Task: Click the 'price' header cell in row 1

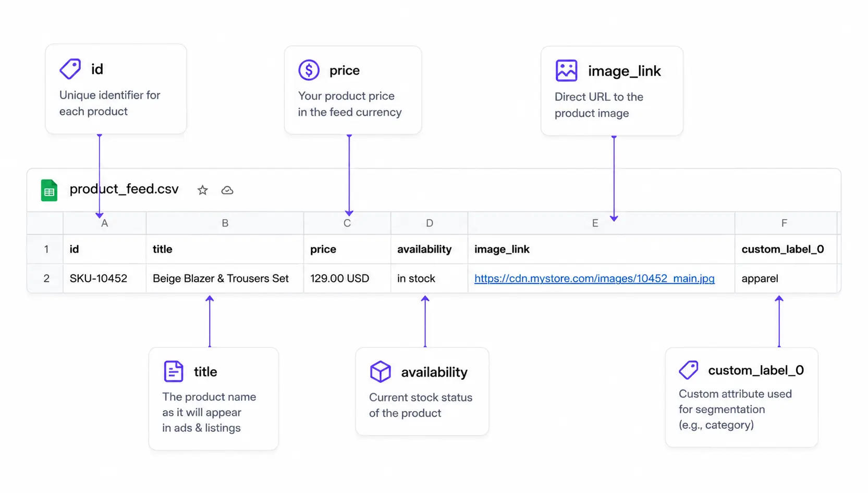Action: pos(347,249)
